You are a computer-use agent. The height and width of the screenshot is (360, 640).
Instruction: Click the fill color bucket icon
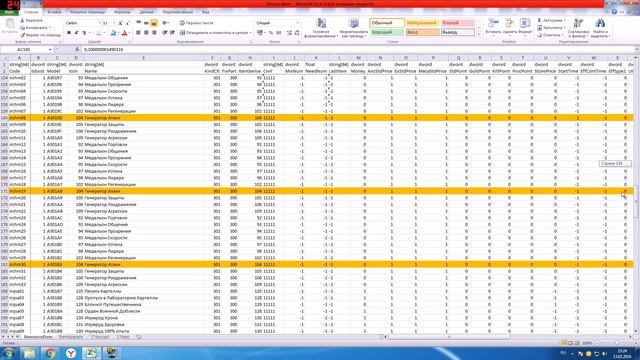click(113, 33)
